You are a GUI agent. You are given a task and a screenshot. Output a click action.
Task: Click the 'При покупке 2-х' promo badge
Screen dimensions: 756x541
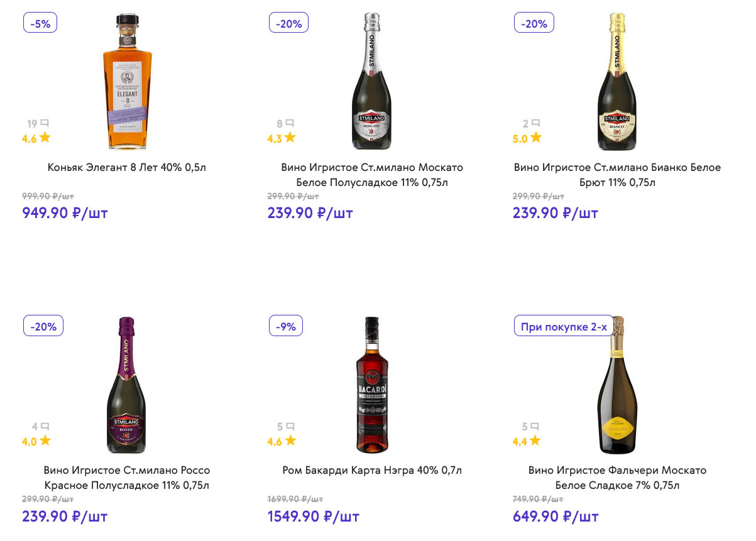(x=564, y=326)
